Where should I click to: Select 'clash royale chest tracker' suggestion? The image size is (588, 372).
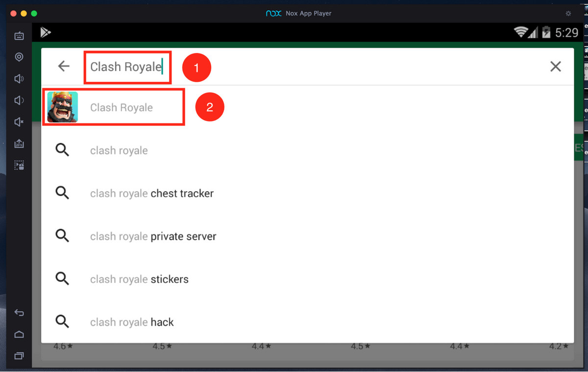307,193
